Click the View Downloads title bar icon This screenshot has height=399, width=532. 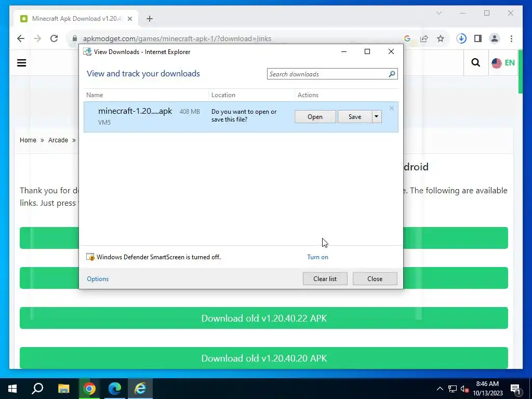(x=87, y=51)
